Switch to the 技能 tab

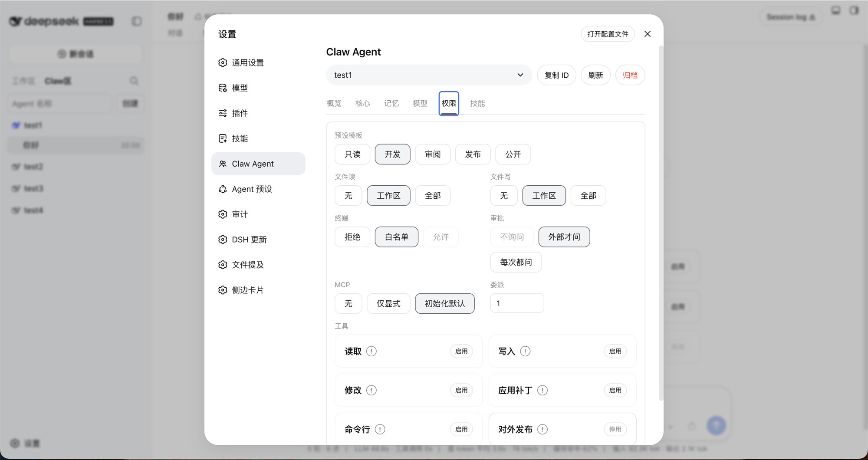click(477, 103)
